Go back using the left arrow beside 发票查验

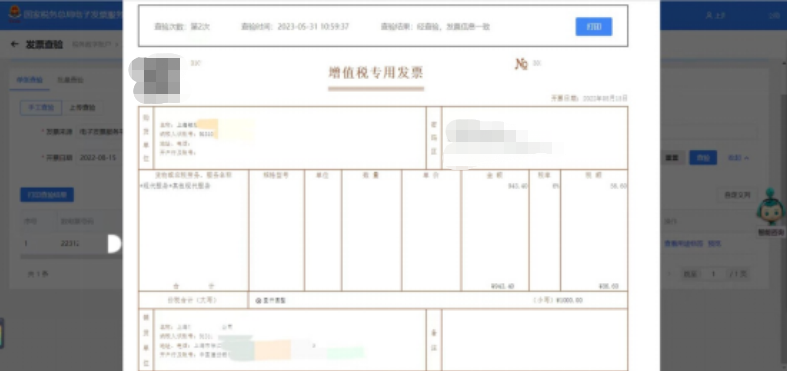coord(15,44)
